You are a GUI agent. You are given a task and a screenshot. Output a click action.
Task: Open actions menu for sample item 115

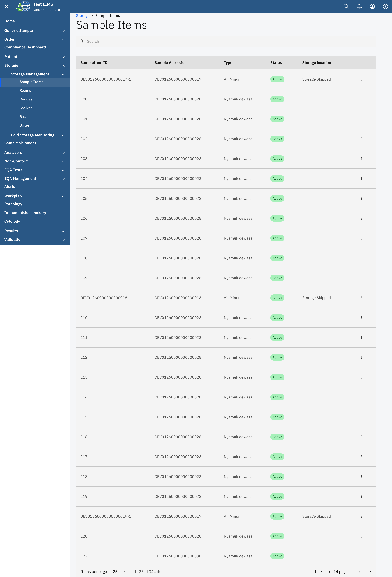coord(361,417)
